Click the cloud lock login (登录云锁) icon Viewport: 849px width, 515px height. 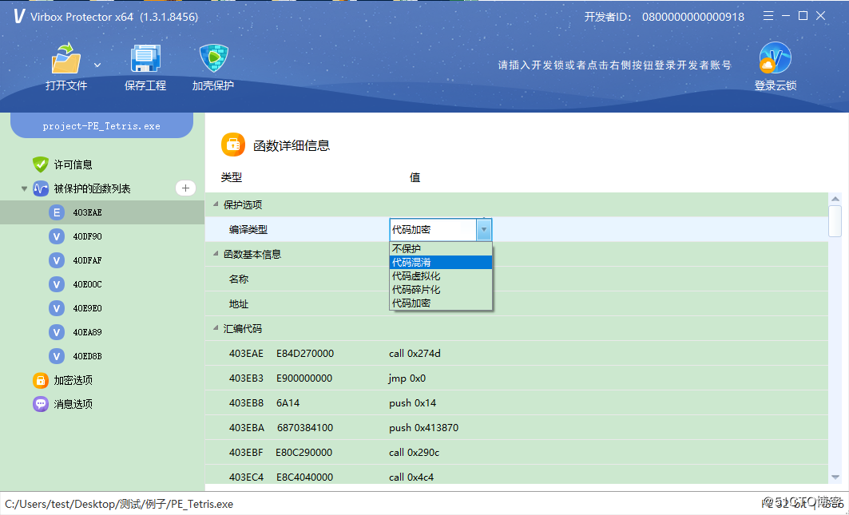coord(775,58)
